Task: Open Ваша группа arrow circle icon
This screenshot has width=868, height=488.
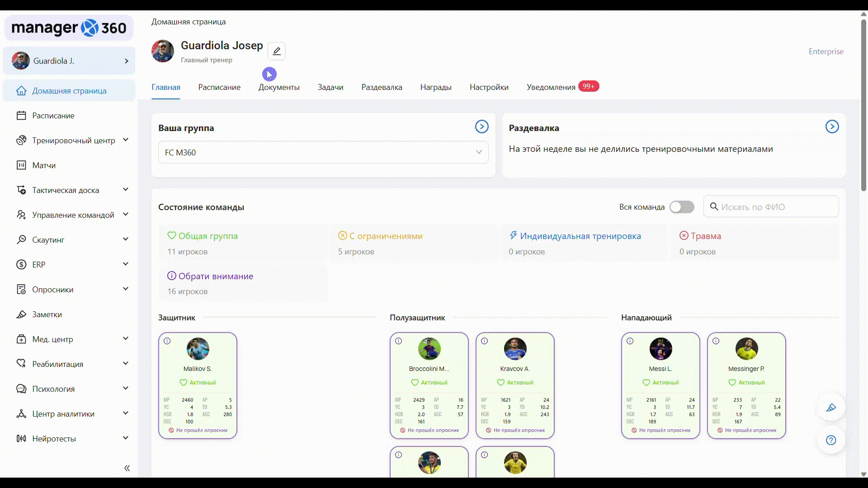Action: tap(481, 127)
